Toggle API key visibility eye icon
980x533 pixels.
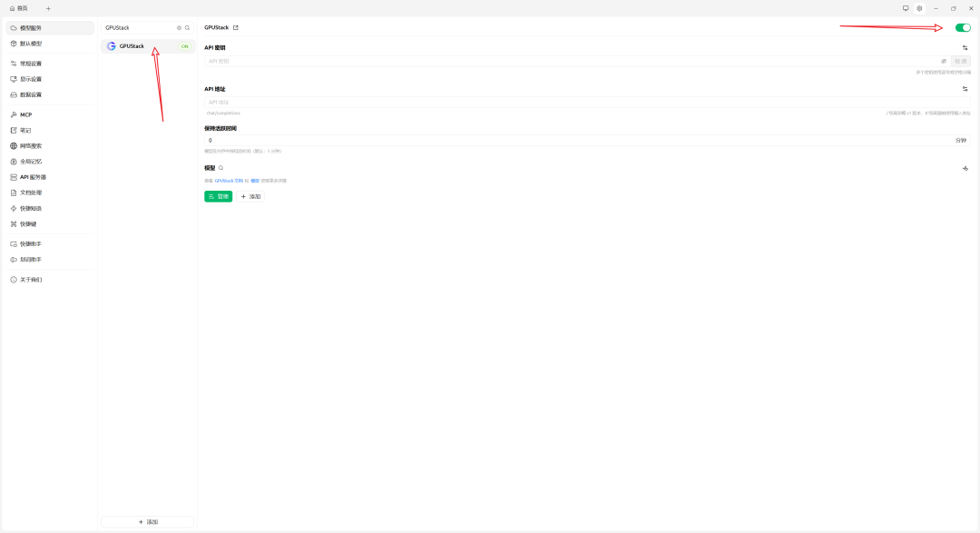tap(944, 61)
